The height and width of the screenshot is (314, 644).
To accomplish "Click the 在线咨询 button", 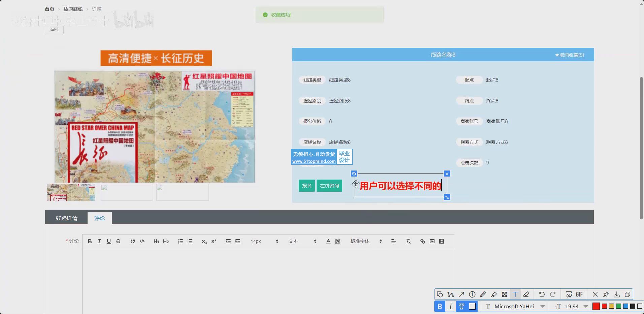I will coord(329,186).
